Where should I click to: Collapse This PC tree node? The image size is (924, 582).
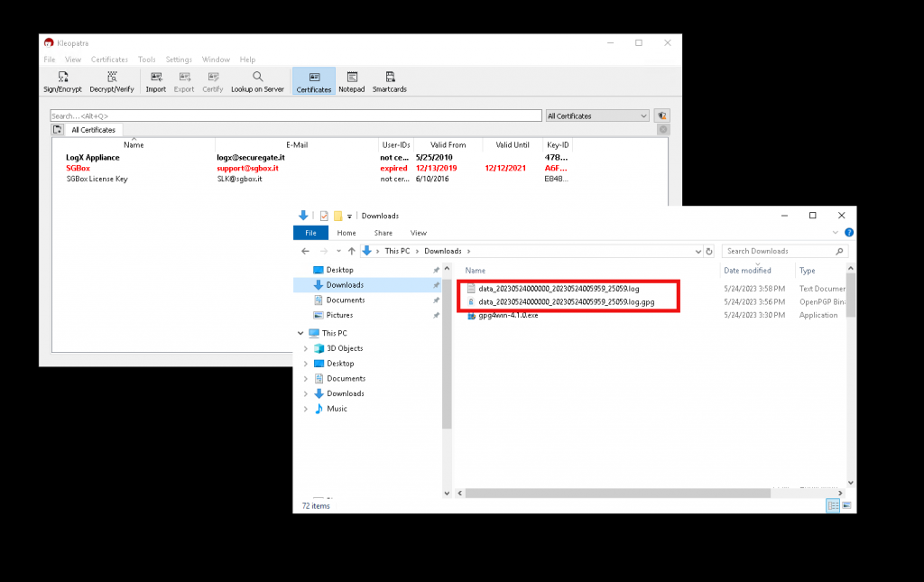[x=300, y=334]
